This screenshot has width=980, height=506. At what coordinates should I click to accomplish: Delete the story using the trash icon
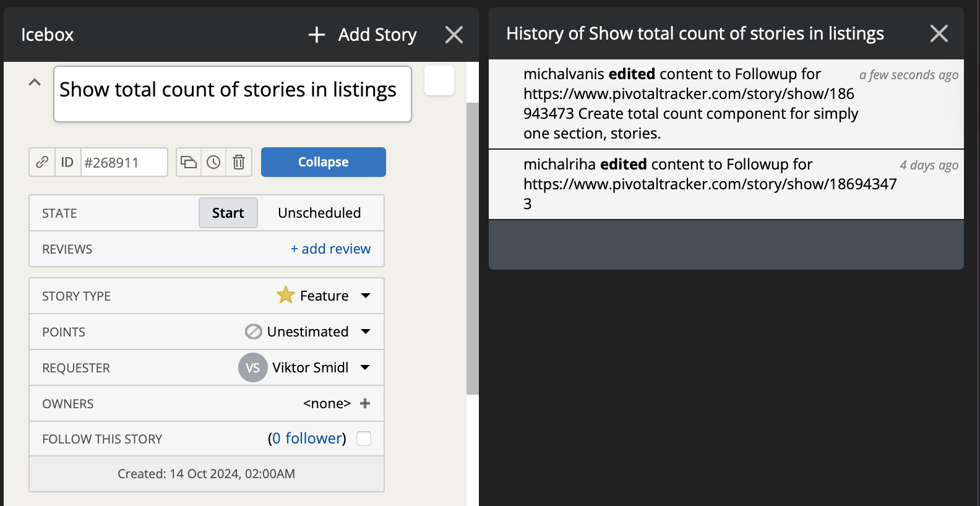pyautogui.click(x=239, y=162)
